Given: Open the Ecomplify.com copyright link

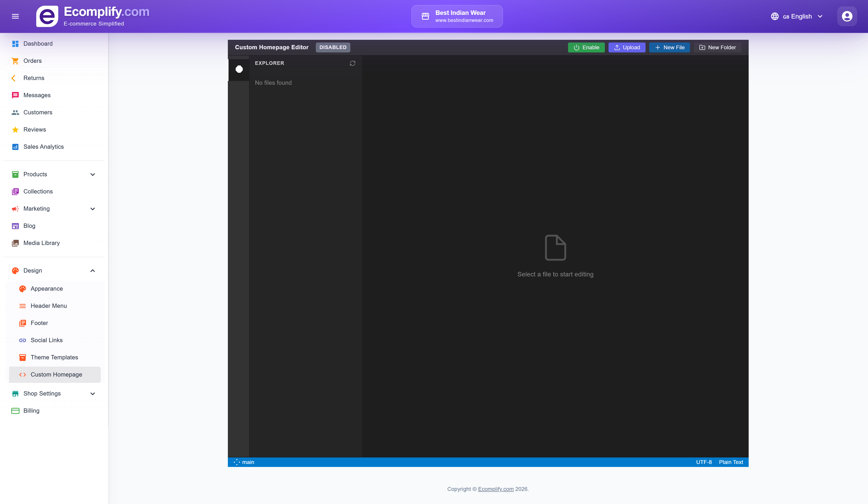Looking at the screenshot, I should point(495,489).
